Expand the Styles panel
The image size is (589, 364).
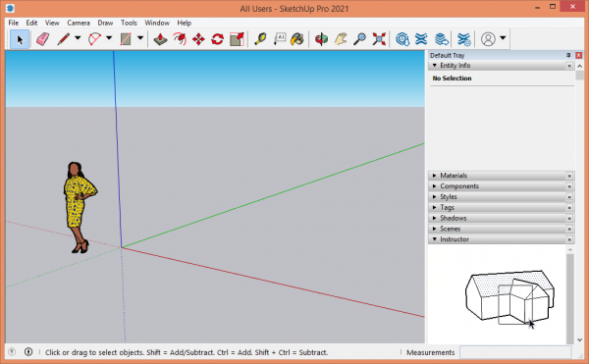tap(435, 196)
